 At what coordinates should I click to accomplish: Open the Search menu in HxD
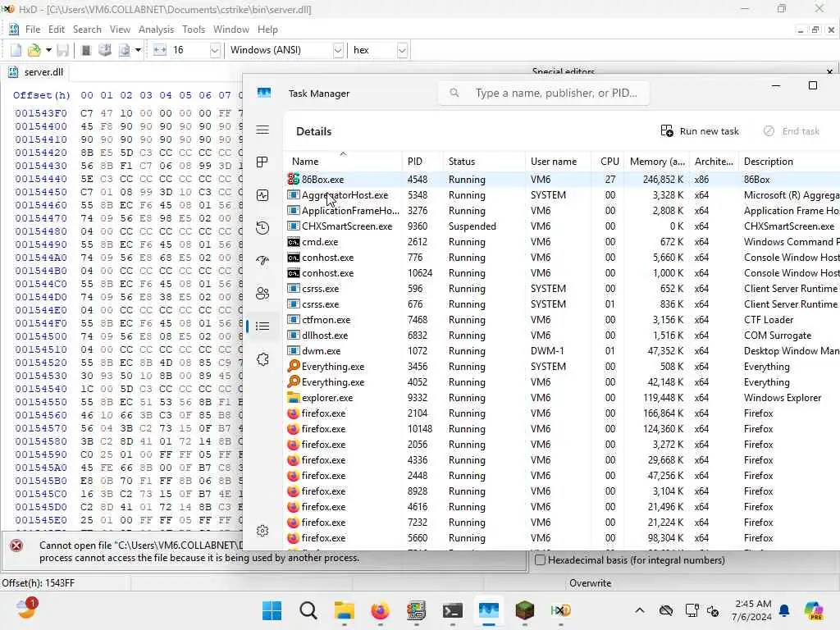(x=87, y=30)
